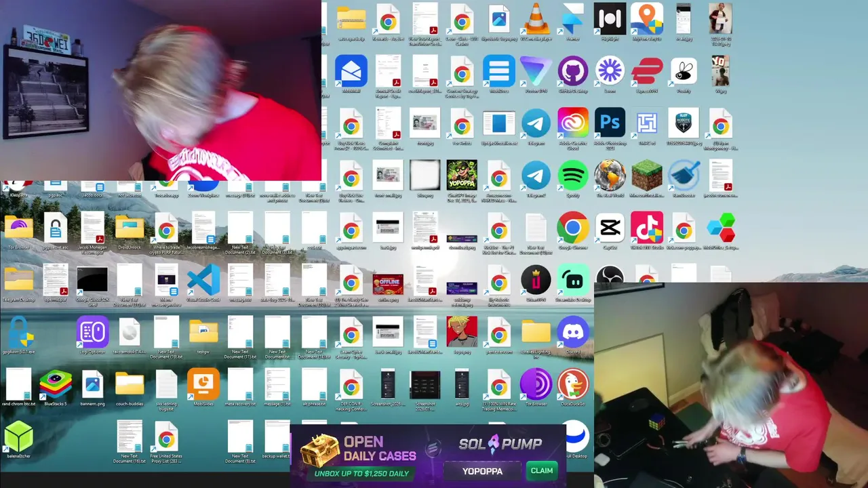Open GitHub Desktop shortcut icon
This screenshot has height=488, width=868.
click(572, 71)
